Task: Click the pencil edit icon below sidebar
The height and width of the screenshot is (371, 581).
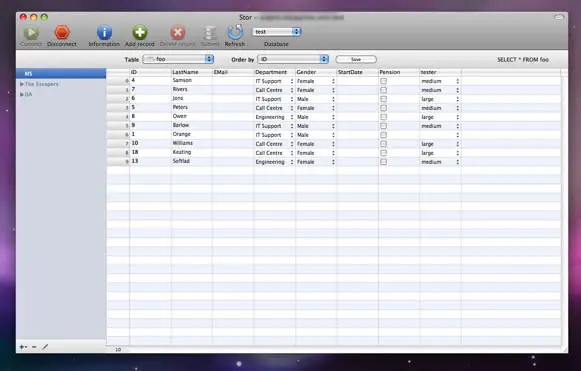Action: point(45,347)
